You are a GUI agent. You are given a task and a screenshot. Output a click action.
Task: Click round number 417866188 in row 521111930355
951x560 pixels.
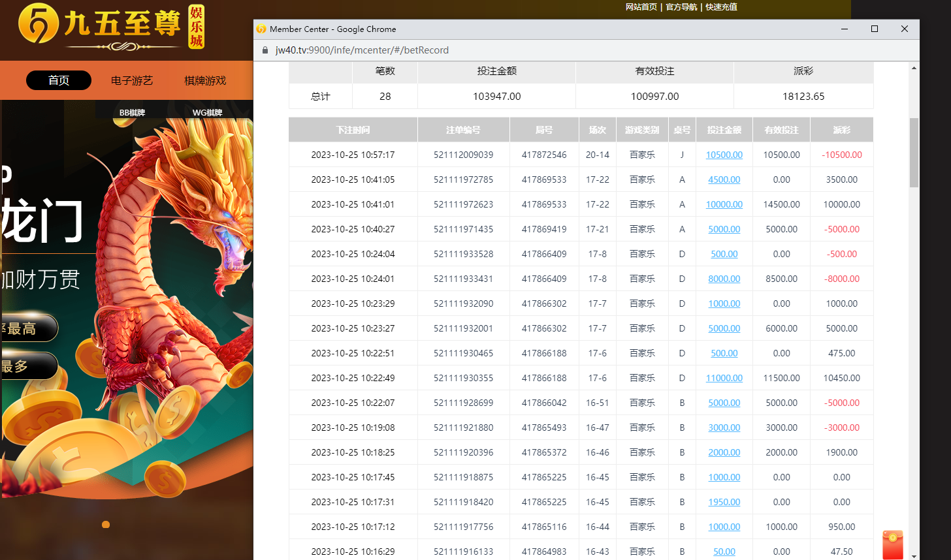(544, 378)
